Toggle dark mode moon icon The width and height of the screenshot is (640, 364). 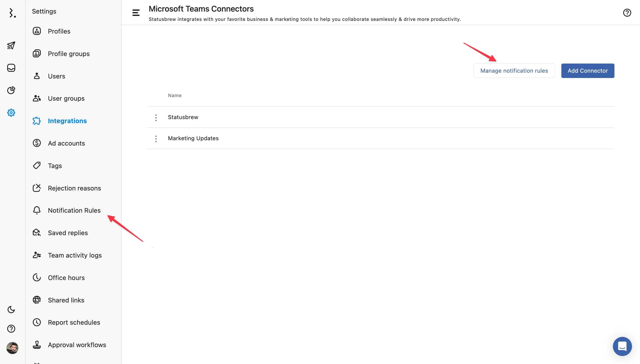pyautogui.click(x=11, y=310)
